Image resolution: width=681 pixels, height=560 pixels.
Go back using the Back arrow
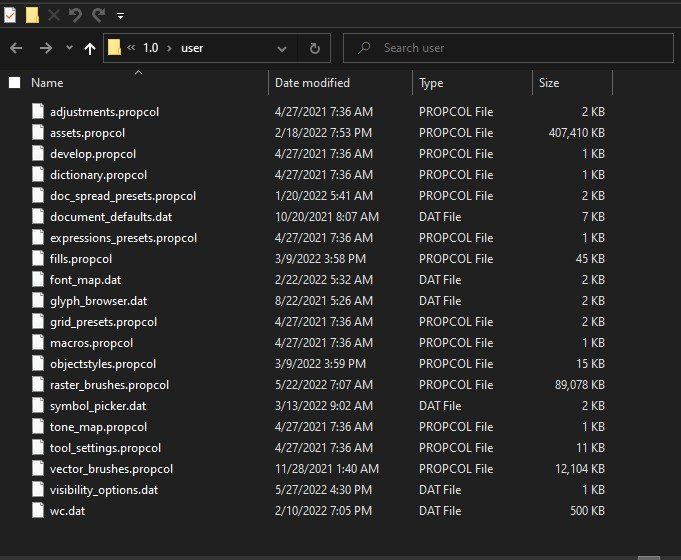[16, 48]
